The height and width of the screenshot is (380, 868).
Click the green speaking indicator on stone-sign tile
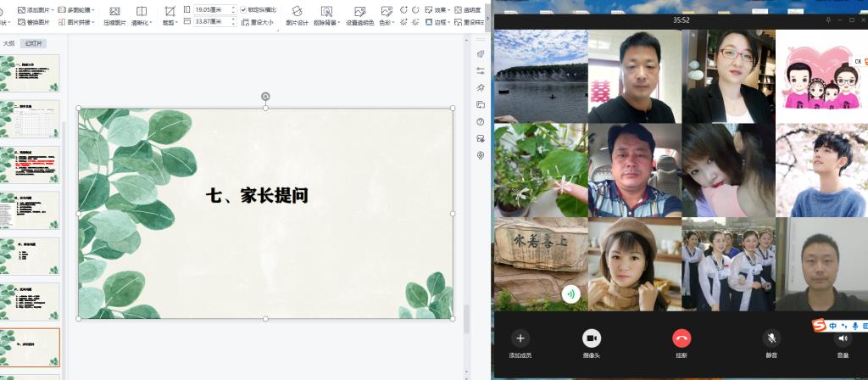(571, 293)
